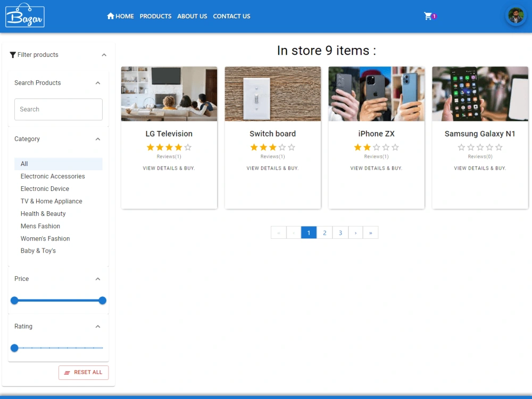View details & buy Switch board

click(273, 168)
